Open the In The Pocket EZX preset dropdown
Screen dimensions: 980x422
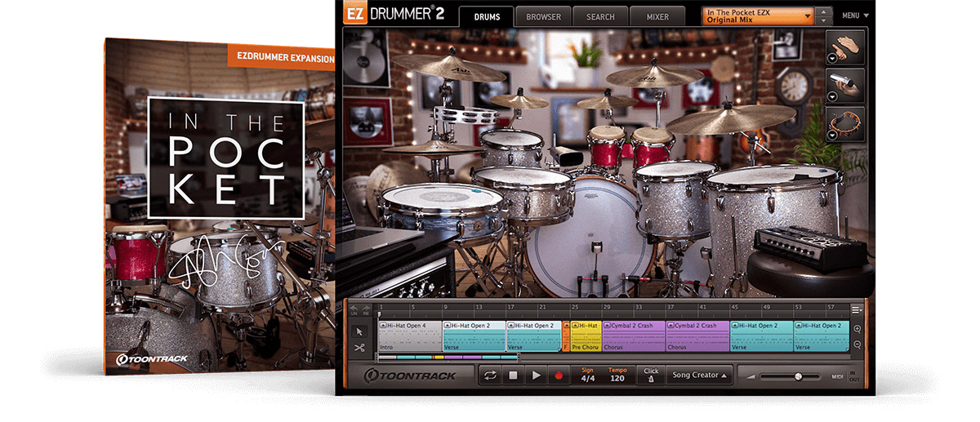click(758, 16)
